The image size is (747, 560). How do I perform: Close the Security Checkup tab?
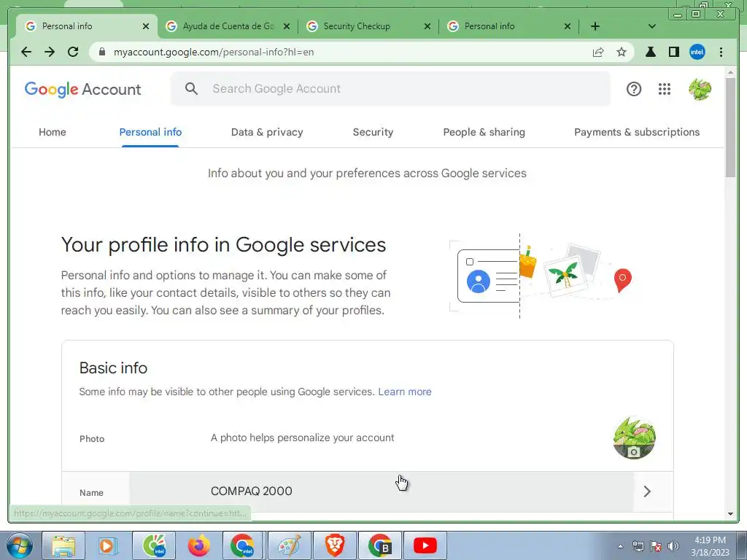pos(427,26)
